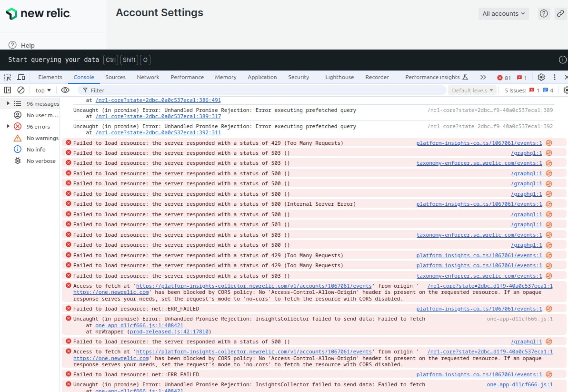Click error icon on Internal Server Error row

pos(69,204)
